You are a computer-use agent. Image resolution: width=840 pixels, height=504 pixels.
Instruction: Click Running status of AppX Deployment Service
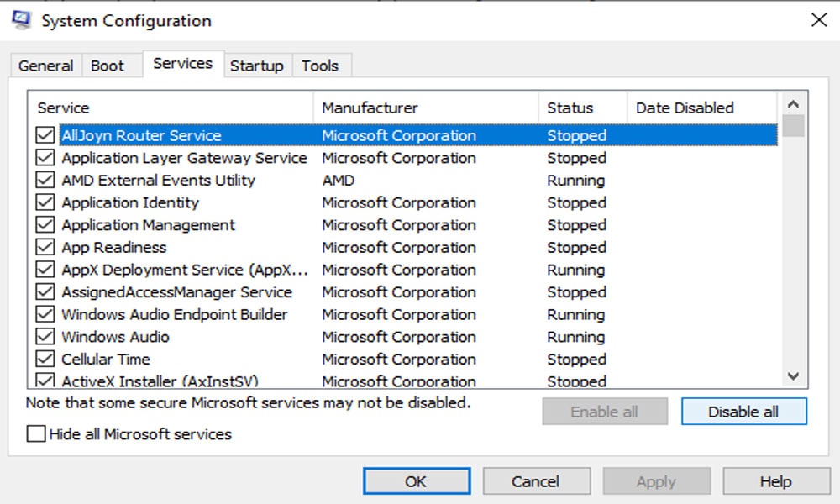pos(576,270)
